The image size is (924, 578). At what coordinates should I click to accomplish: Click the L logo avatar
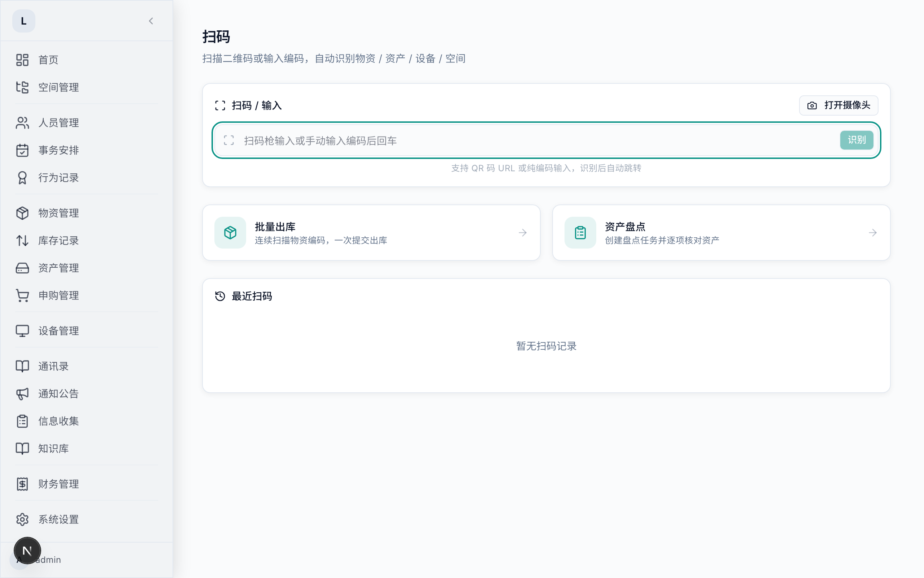(24, 21)
